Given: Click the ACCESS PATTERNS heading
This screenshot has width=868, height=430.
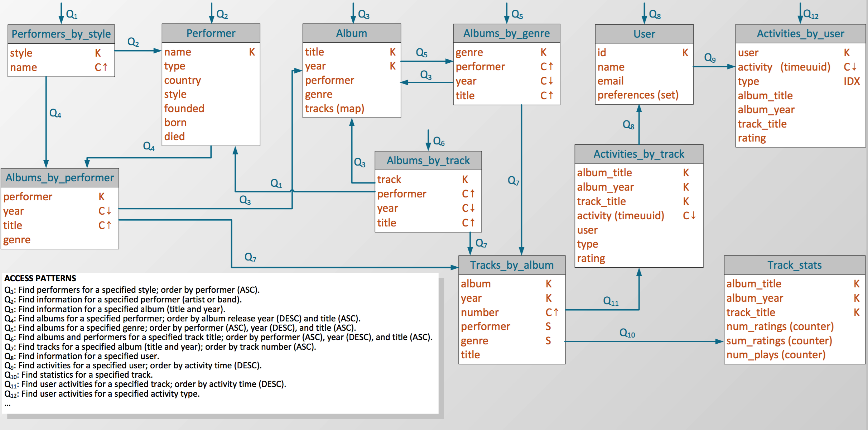Looking at the screenshot, I should click(x=40, y=278).
